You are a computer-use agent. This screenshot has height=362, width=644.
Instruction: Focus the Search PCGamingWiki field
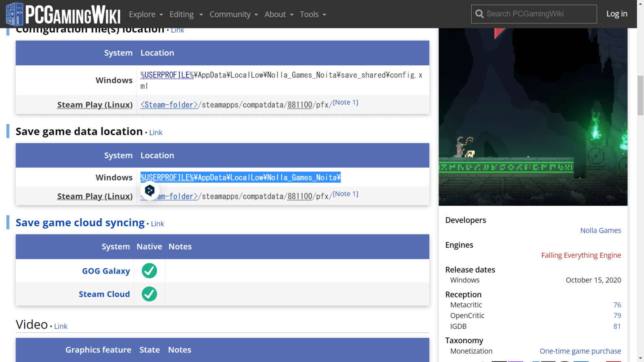[539, 14]
